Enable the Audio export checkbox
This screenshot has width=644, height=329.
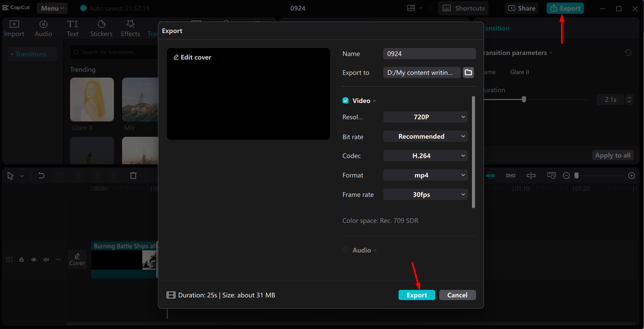(x=345, y=250)
